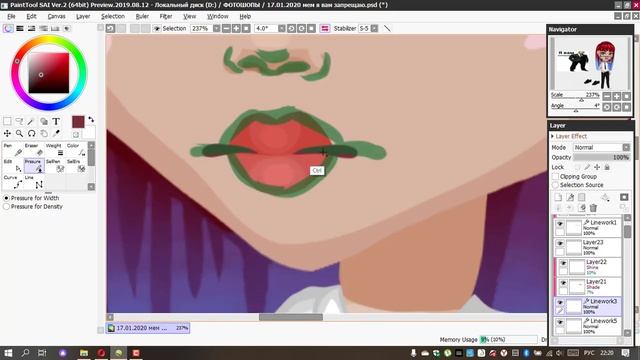Show the color wheel panel
This screenshot has height=360, width=640.
(8, 29)
